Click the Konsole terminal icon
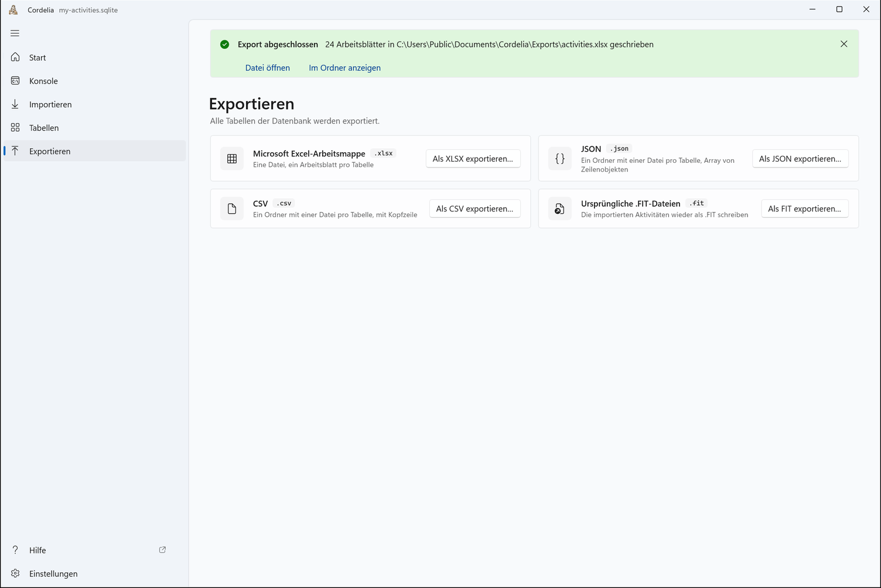 click(15, 81)
